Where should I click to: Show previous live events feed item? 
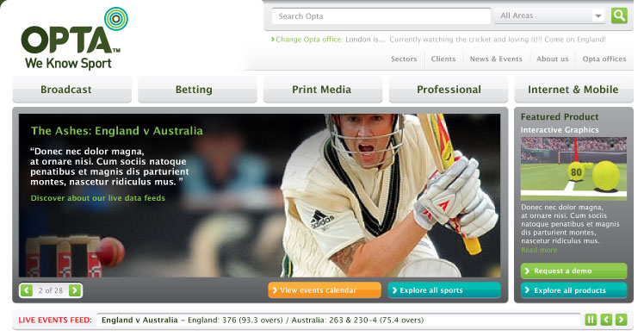[x=606, y=320]
